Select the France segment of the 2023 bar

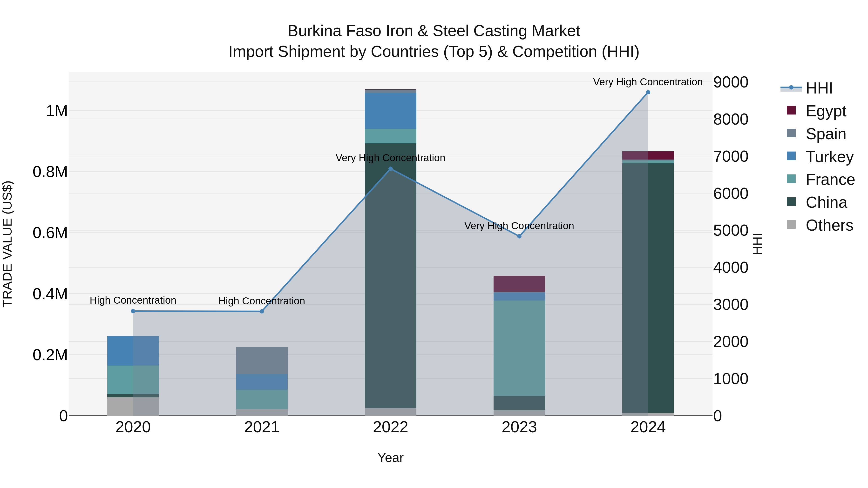pyautogui.click(x=519, y=348)
